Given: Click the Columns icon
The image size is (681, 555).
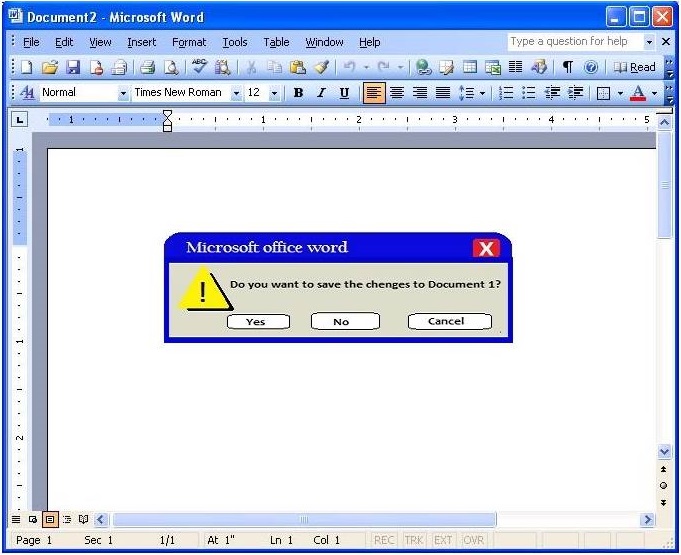Looking at the screenshot, I should [516, 67].
